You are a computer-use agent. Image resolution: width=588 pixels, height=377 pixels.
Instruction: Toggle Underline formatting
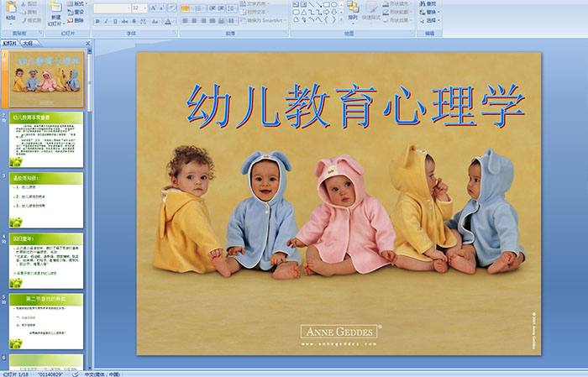[x=115, y=21]
